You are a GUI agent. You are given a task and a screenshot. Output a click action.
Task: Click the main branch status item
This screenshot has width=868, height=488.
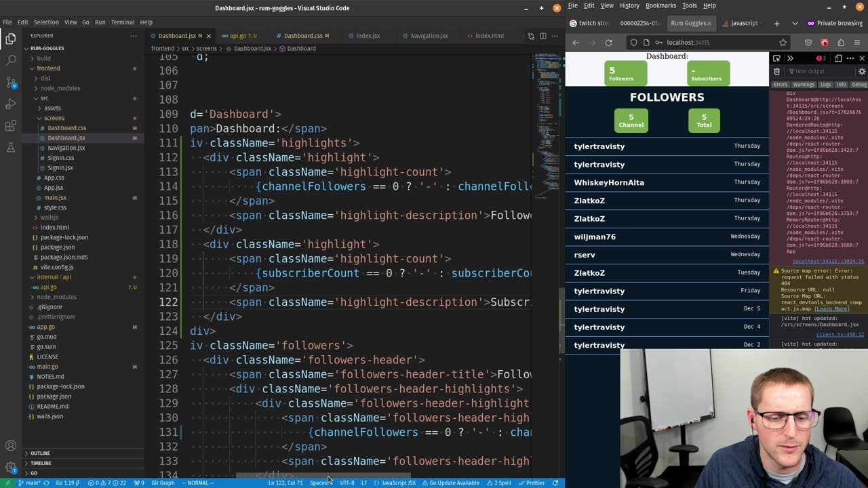28,483
